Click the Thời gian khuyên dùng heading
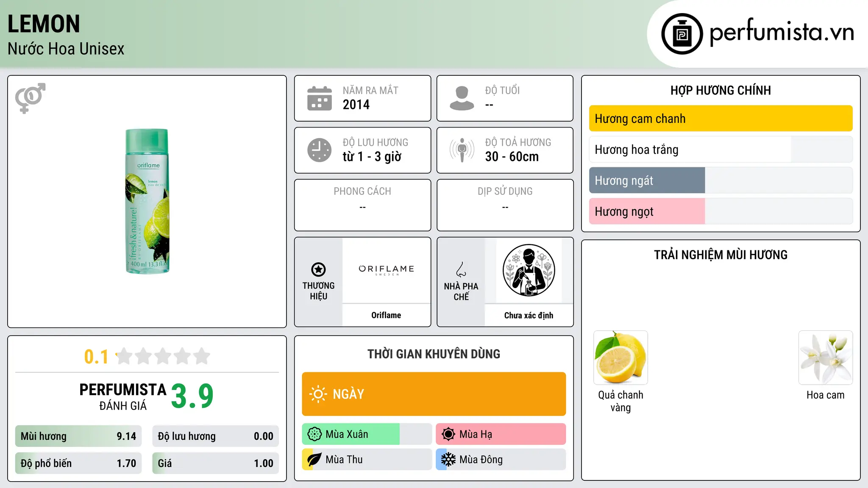This screenshot has height=488, width=868. click(434, 354)
